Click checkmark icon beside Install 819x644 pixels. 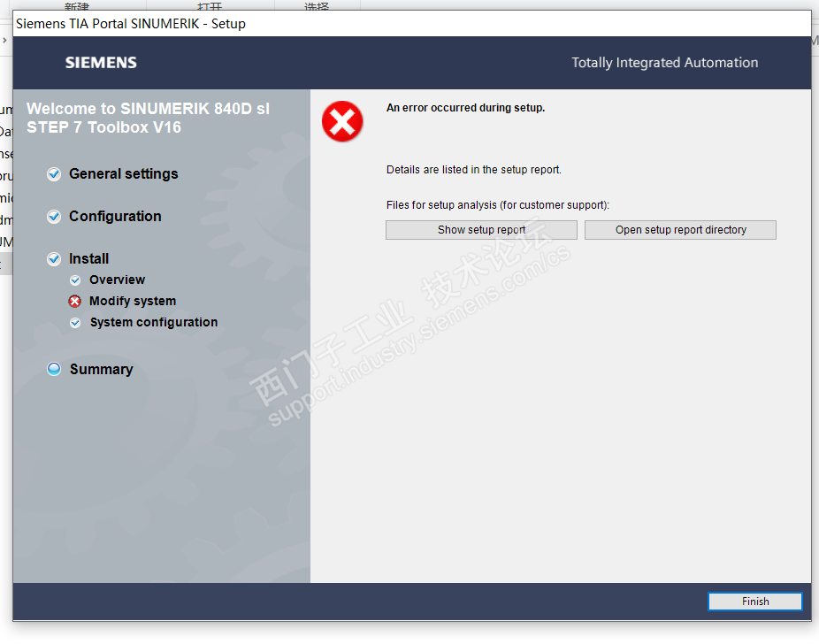tap(54, 258)
